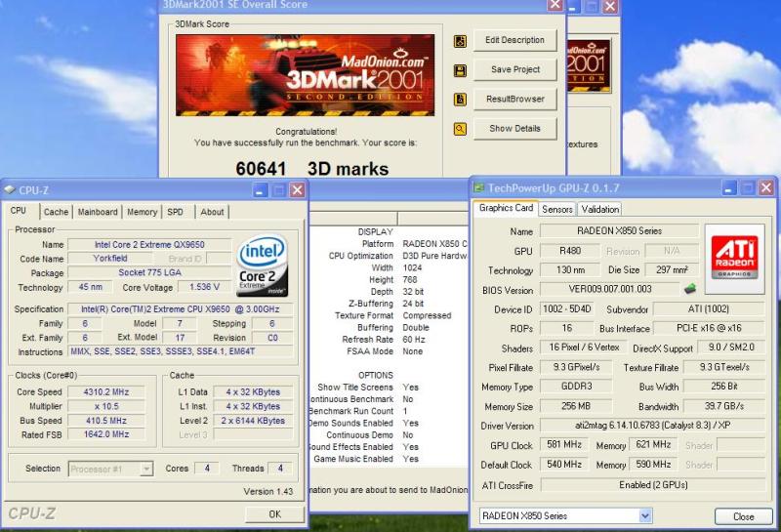Click the CPU-Z title bar icon
Viewport: 781px width, 532px height.
click(10, 189)
